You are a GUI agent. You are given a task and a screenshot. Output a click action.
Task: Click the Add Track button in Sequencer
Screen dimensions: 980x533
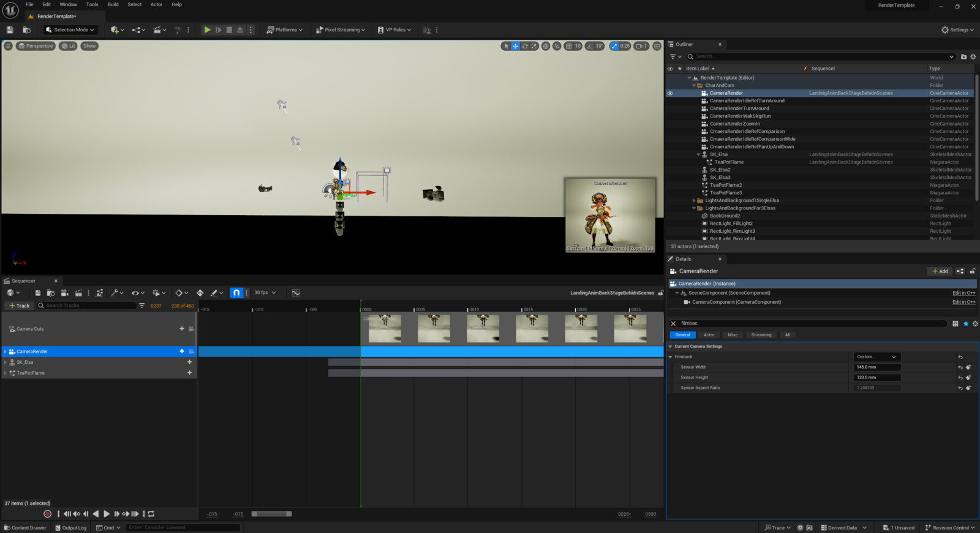[20, 306]
